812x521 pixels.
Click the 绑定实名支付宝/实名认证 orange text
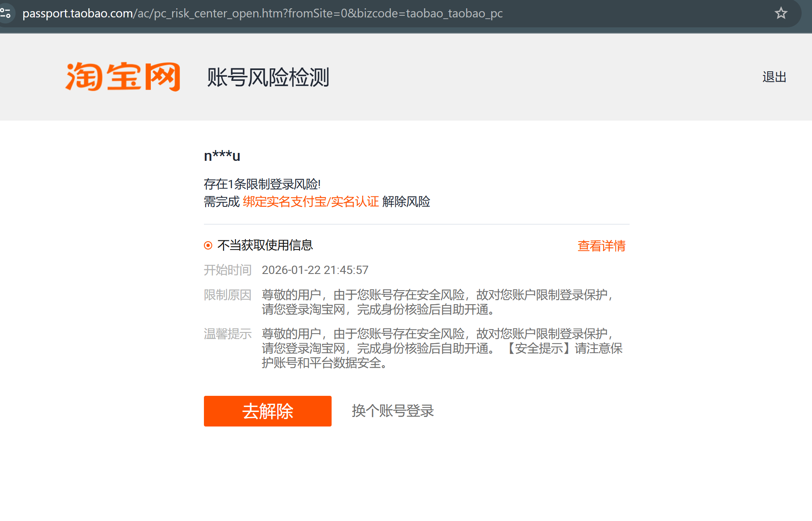click(x=310, y=202)
